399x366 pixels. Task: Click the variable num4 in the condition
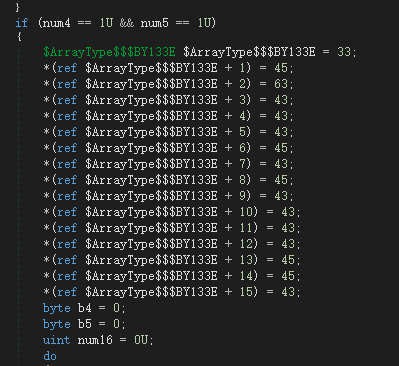tap(57, 23)
